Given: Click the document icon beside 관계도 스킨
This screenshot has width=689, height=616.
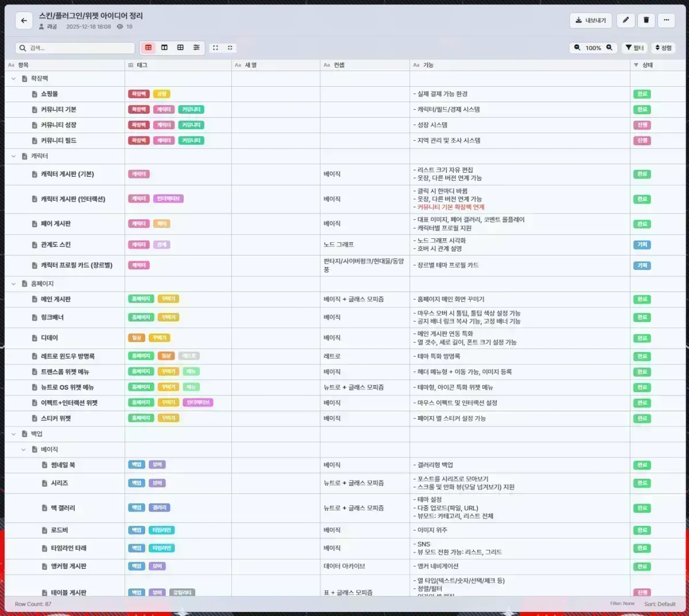Looking at the screenshot, I should click(x=34, y=245).
